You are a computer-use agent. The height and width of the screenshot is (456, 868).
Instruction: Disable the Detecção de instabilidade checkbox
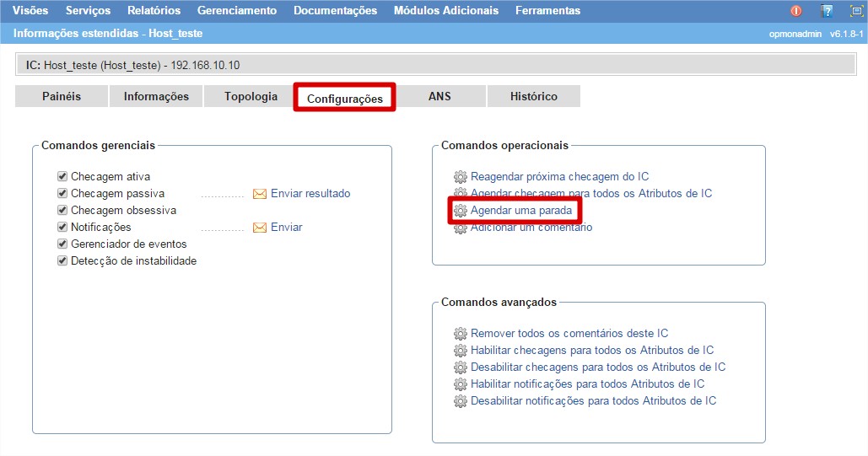[62, 261]
